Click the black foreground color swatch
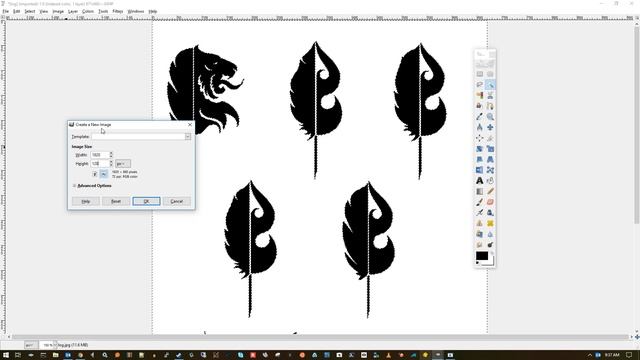The image size is (640, 360). coord(482,256)
